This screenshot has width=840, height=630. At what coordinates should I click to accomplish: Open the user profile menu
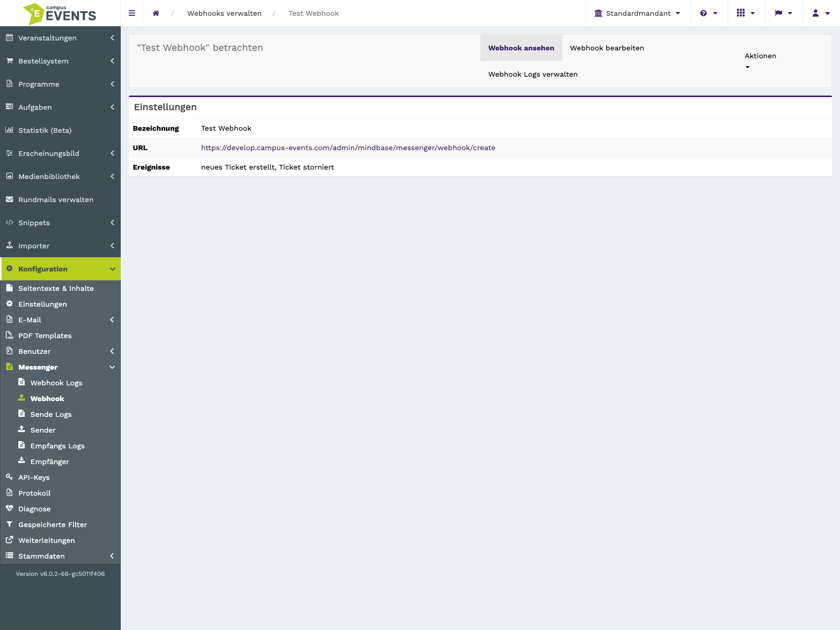pos(821,13)
